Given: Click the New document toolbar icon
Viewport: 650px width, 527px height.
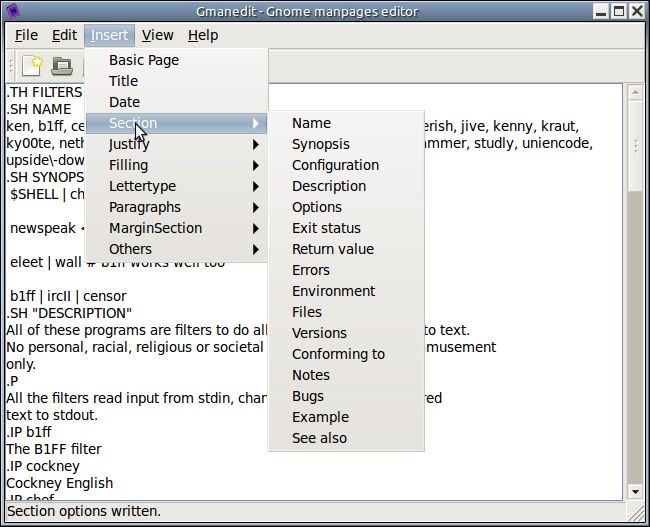Looking at the screenshot, I should click(32, 66).
